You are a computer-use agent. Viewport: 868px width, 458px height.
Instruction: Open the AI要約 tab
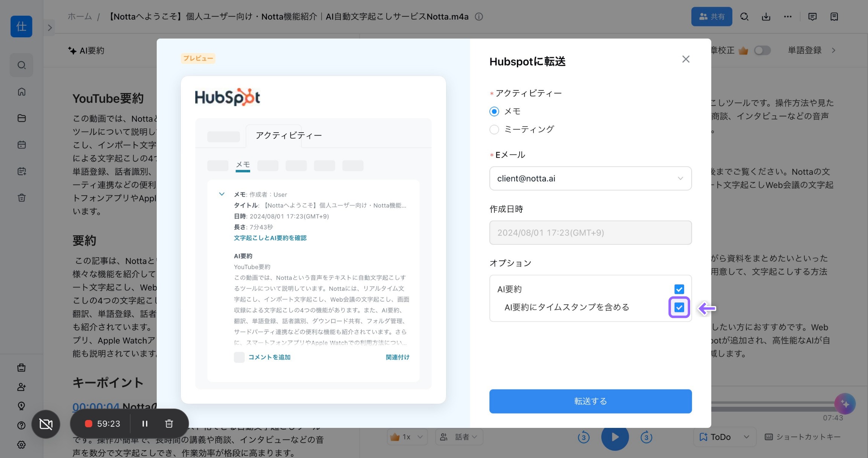86,50
